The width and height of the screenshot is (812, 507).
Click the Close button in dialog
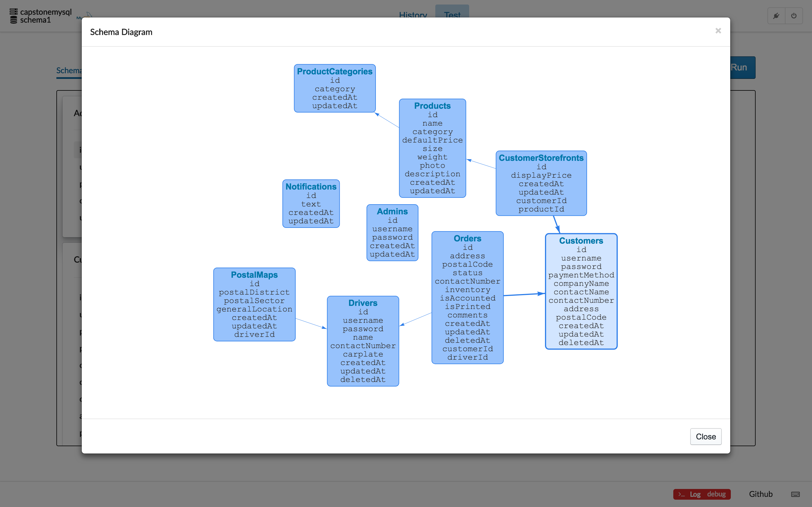pos(706,436)
